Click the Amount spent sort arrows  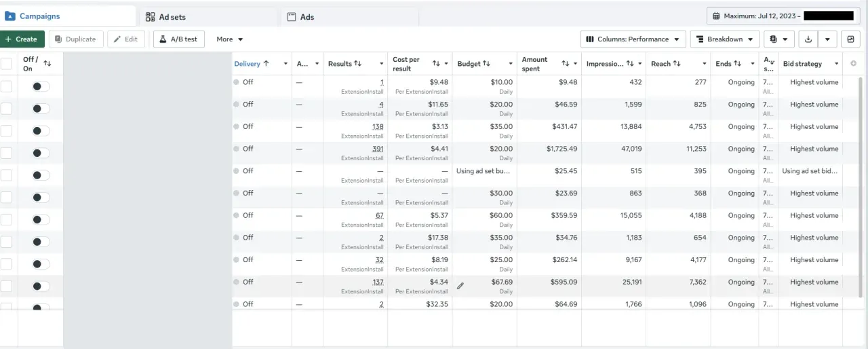[x=566, y=64]
